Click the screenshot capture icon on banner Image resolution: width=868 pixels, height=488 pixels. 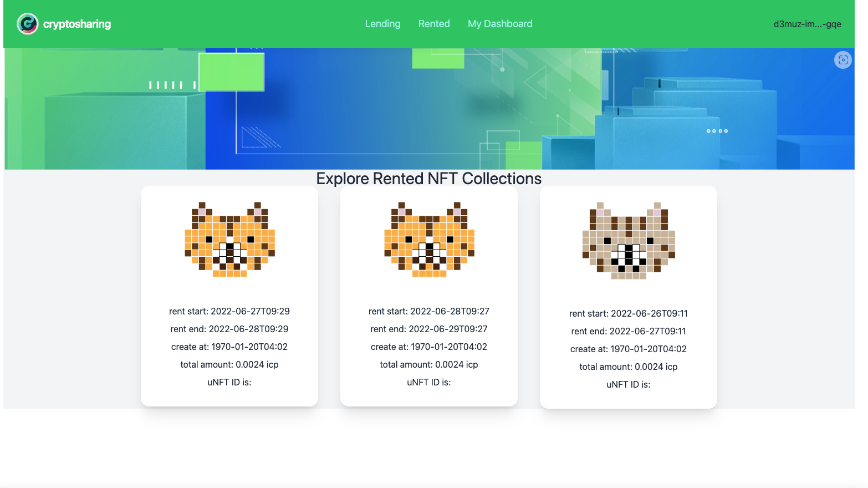[x=843, y=60]
